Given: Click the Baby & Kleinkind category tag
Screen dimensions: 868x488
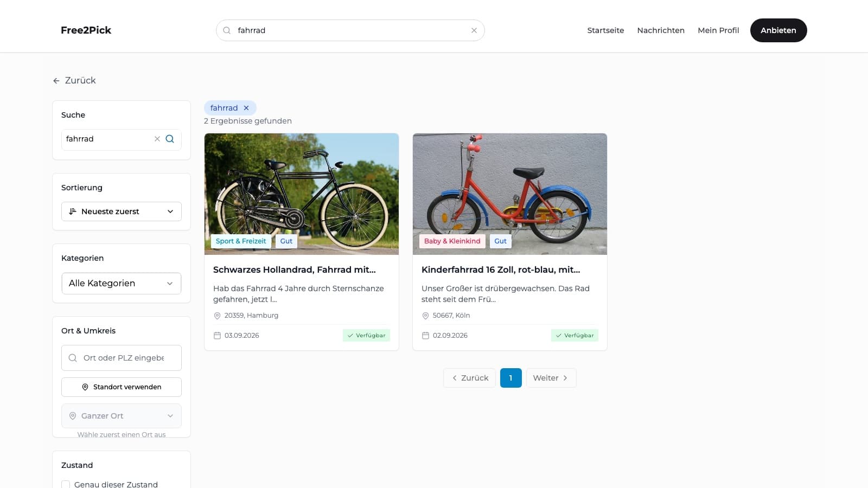Looking at the screenshot, I should (452, 241).
